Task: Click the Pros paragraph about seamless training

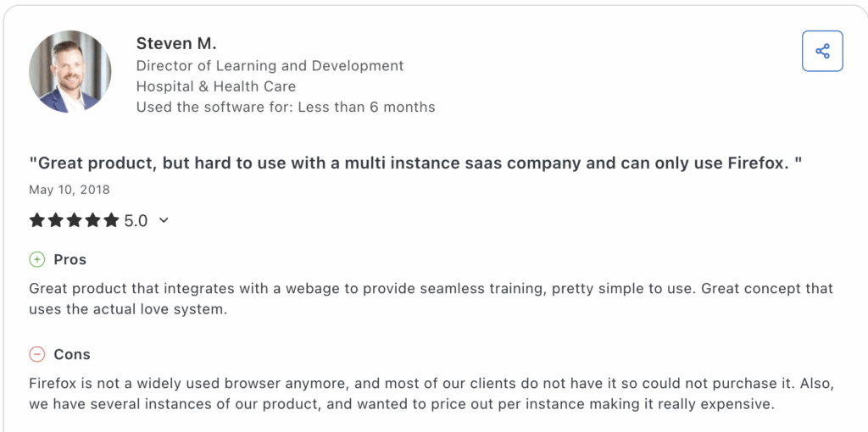Action: click(431, 298)
